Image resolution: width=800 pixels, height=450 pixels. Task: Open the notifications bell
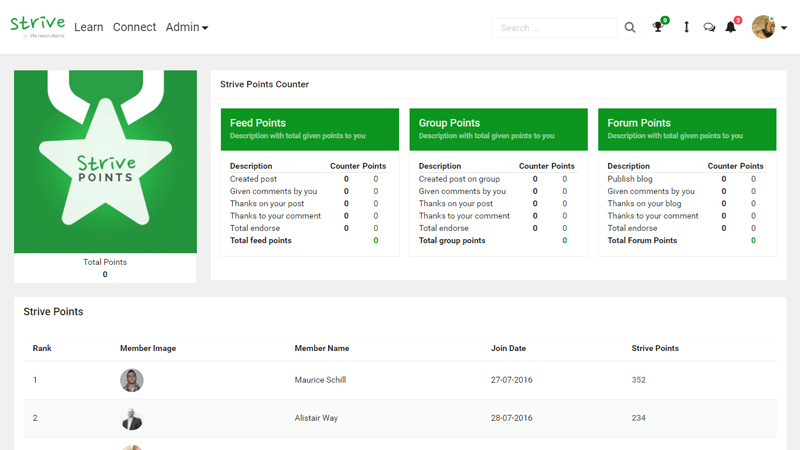pos(731,27)
